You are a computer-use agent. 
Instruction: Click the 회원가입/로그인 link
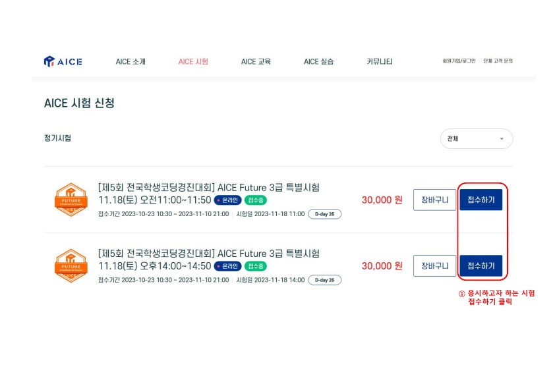[x=459, y=61]
